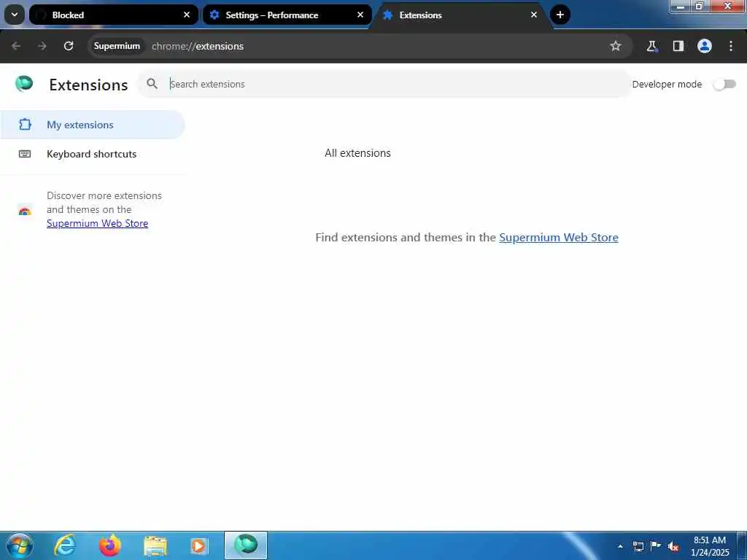Switch to the Blocked tab
The image size is (747, 560).
(x=113, y=15)
